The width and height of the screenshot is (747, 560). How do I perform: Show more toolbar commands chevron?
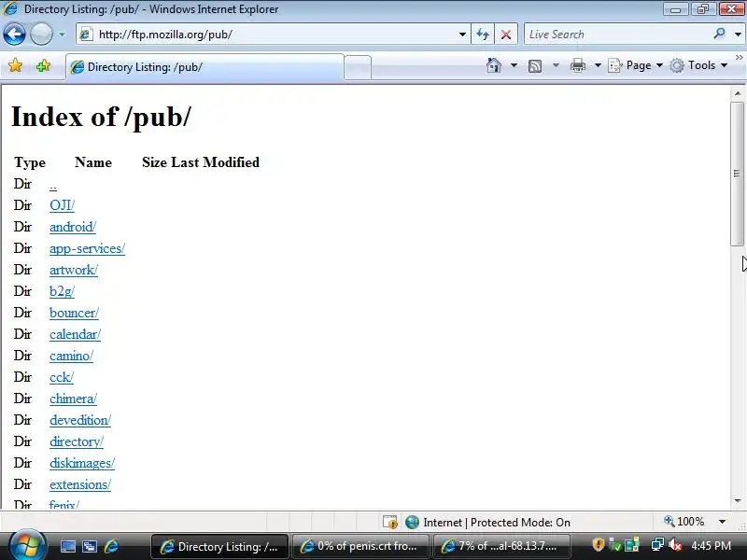point(739,58)
